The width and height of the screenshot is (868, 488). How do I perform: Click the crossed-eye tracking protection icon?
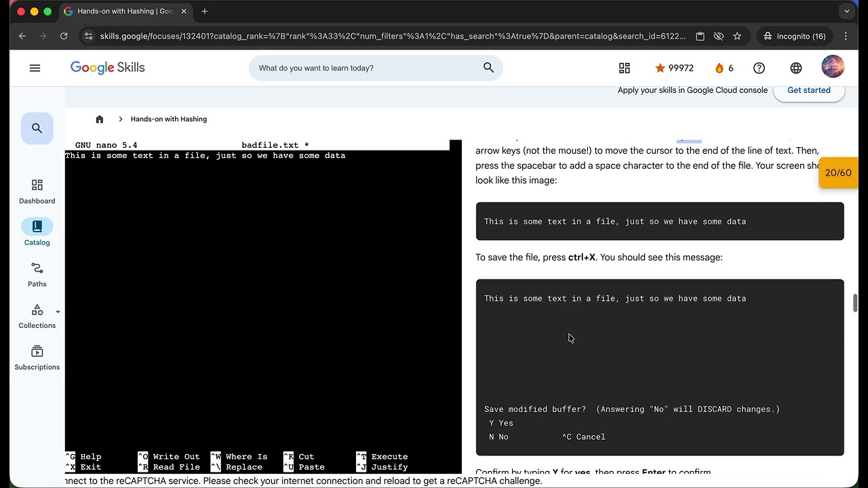tap(719, 36)
